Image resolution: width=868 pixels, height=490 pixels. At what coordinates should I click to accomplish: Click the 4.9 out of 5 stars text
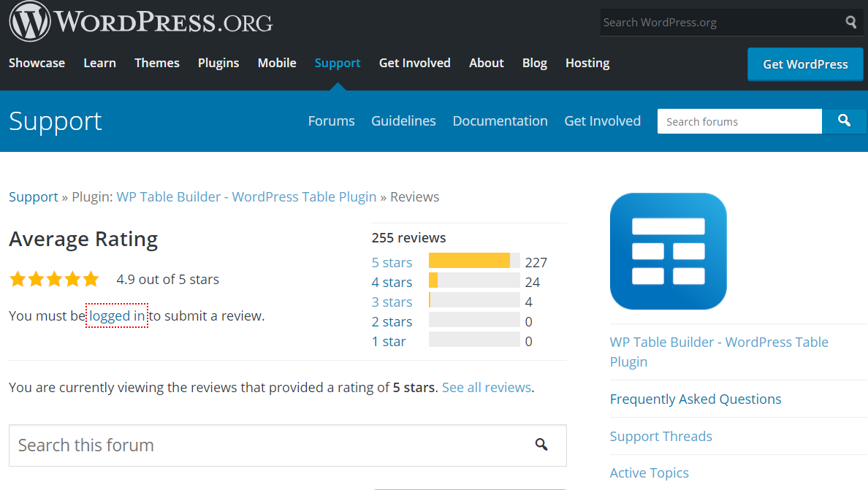168,279
